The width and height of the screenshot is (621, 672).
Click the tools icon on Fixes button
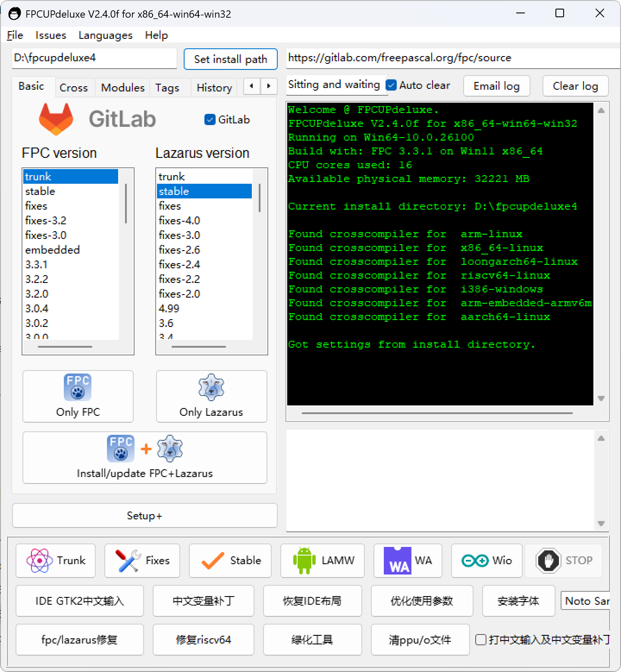pyautogui.click(x=128, y=560)
